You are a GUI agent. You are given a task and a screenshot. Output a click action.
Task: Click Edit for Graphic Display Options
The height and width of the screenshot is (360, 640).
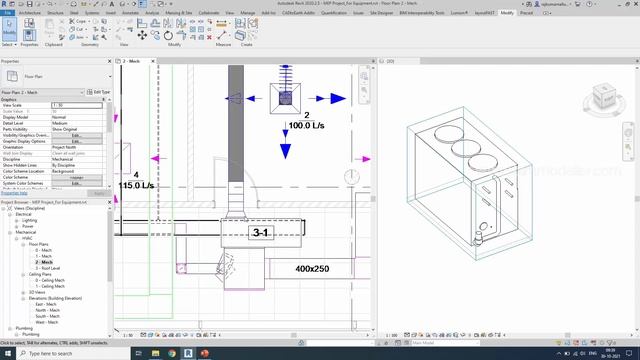77,141
